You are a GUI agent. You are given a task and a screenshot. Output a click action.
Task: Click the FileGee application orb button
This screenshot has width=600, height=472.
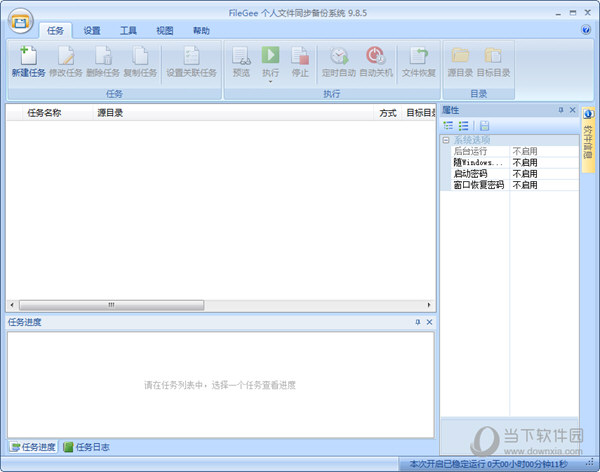[x=20, y=21]
